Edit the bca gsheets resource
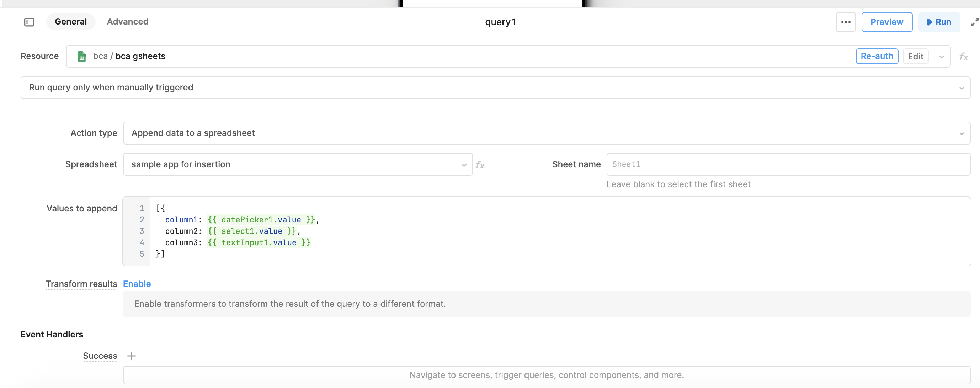Screen dimensions: 980x388 915,56
